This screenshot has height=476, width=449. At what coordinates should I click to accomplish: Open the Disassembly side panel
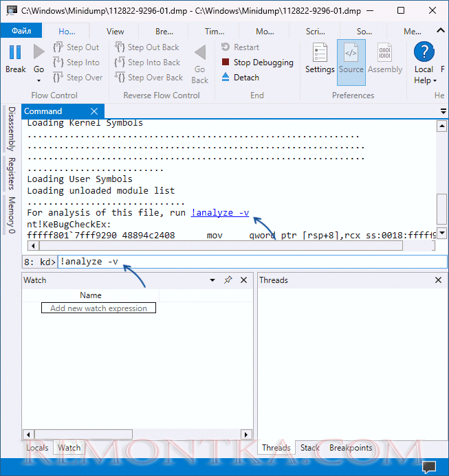[12, 129]
